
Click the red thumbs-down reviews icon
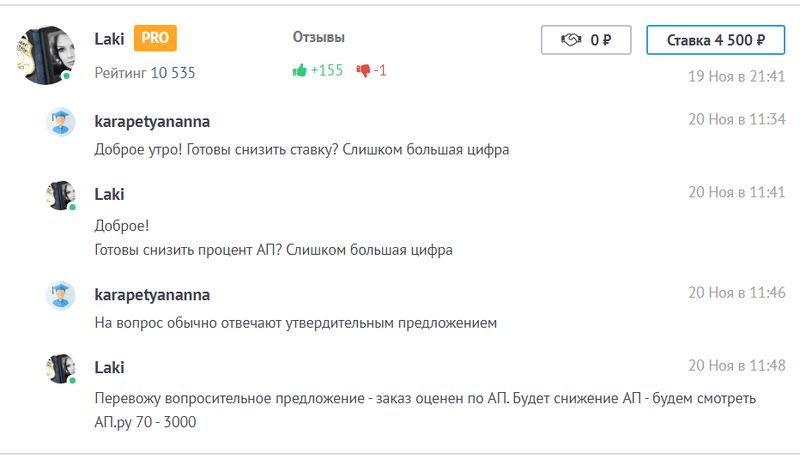(363, 71)
